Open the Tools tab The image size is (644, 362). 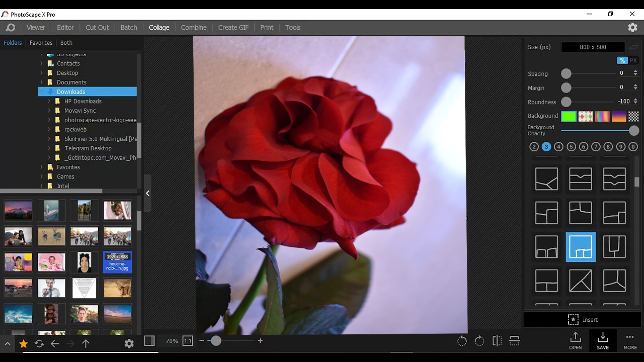[293, 28]
